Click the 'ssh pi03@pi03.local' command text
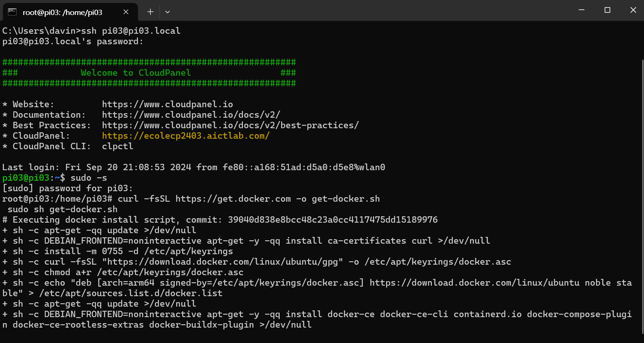Screen dimensions: 644x343 click(x=131, y=31)
